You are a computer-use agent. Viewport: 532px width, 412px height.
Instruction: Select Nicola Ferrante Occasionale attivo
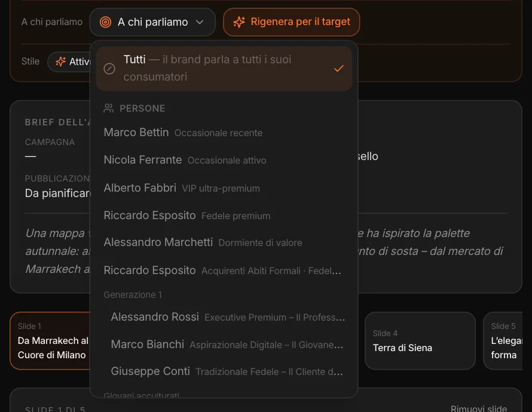coord(224,160)
